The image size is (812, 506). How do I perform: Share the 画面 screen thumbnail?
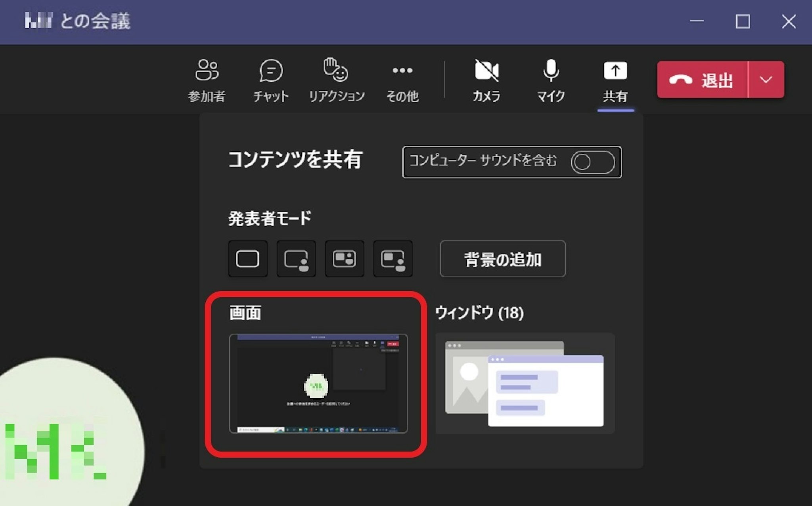[318, 383]
